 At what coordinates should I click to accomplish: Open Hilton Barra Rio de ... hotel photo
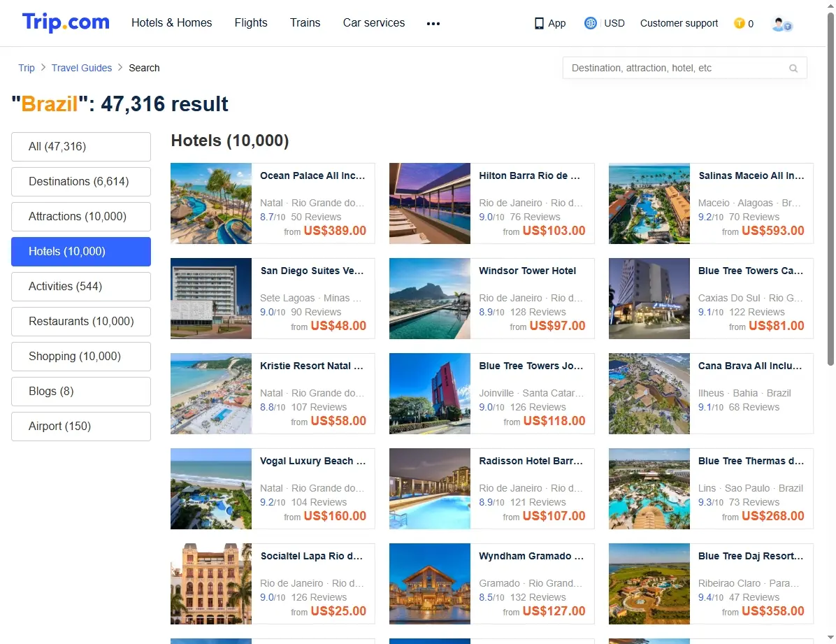430,203
